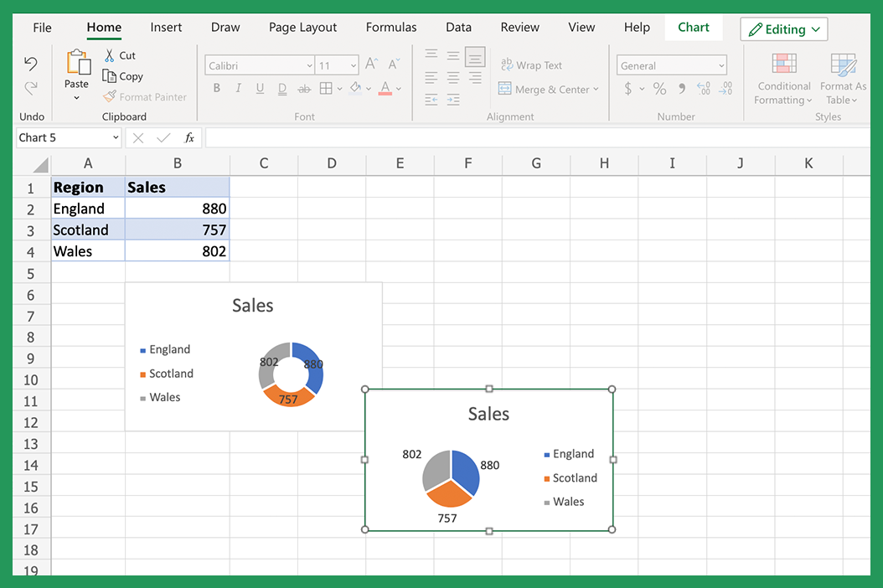Select the Format Painter tool

tap(144, 96)
